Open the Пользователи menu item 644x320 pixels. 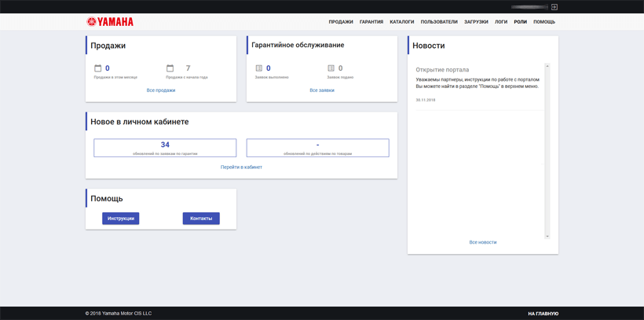pos(439,22)
